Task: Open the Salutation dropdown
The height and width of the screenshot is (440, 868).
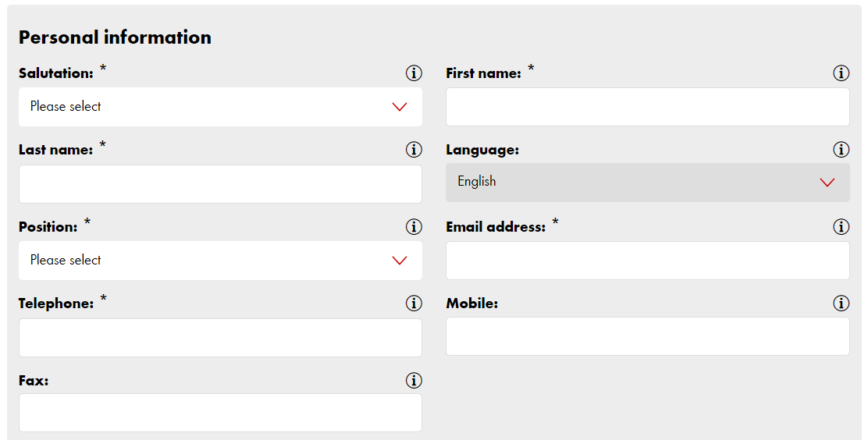Action: click(220, 107)
